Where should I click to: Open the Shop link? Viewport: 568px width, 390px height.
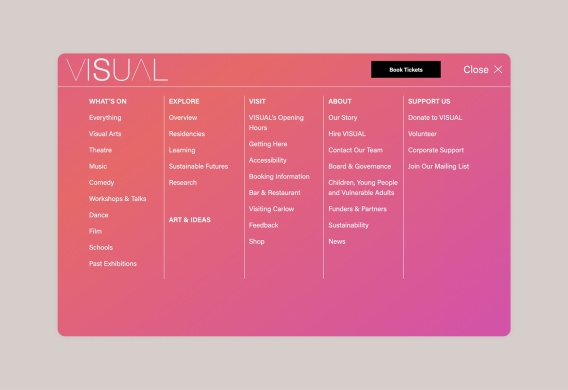click(256, 242)
